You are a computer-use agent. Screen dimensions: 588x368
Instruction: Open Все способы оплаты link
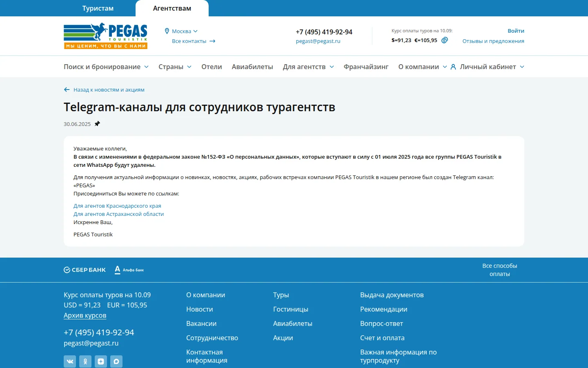[500, 270]
